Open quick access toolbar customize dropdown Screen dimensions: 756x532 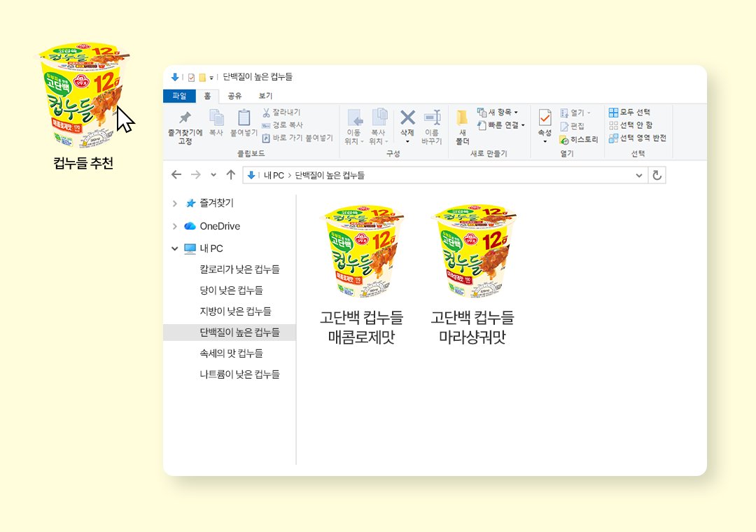pyautogui.click(x=211, y=78)
